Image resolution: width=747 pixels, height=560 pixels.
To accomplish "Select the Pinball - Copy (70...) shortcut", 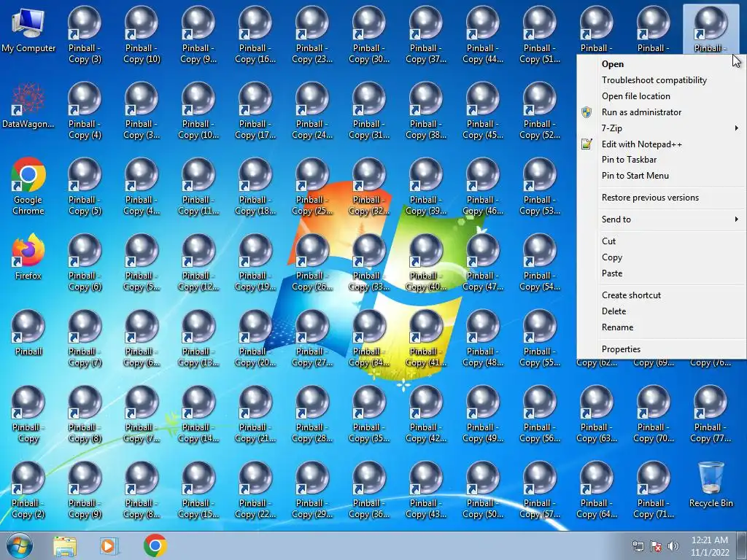I will 654,414.
